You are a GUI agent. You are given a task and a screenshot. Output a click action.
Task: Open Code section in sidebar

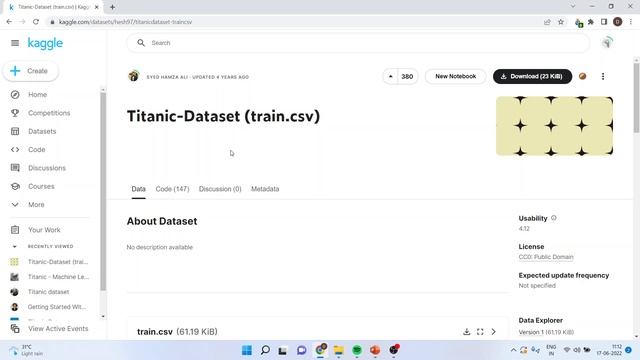point(37,150)
